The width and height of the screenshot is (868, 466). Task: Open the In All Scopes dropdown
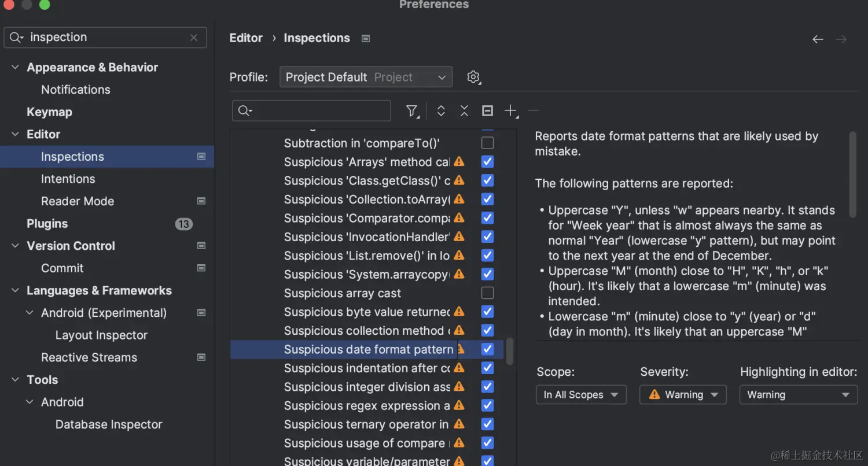pyautogui.click(x=580, y=395)
